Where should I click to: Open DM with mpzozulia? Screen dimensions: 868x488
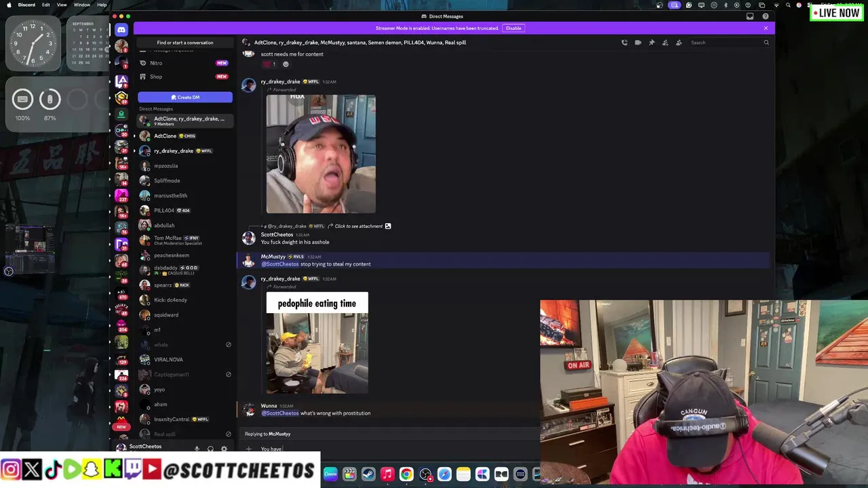185,166
